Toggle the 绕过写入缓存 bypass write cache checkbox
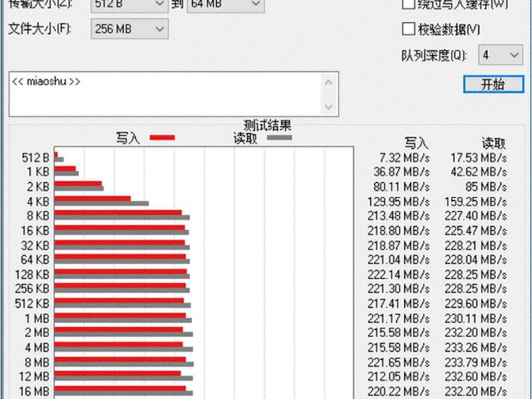The image size is (532, 399). coord(408,4)
